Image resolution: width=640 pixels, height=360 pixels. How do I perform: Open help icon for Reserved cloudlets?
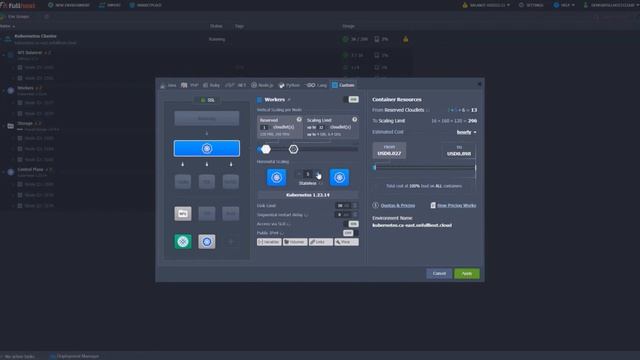pos(299,120)
